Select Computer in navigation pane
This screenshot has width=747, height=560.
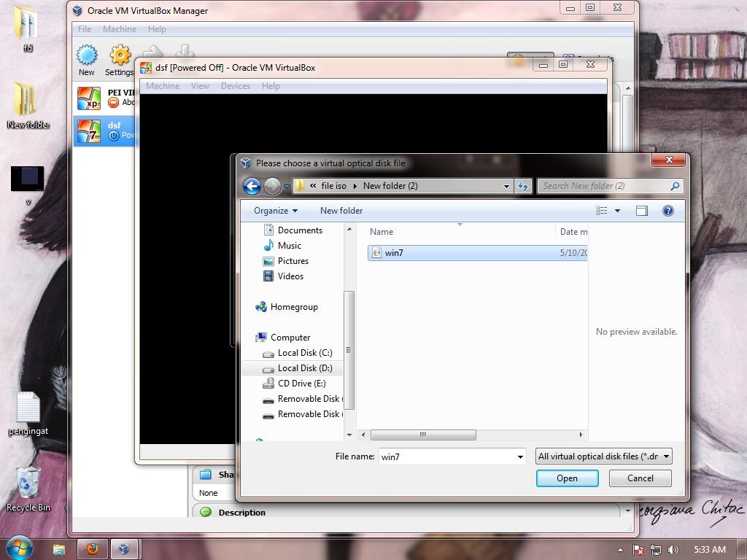[x=283, y=337]
